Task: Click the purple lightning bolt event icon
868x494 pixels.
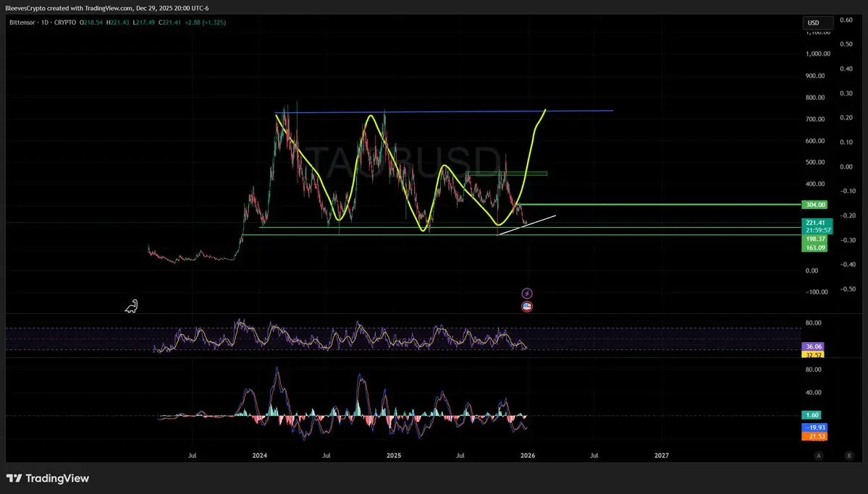Action: pyautogui.click(x=527, y=293)
